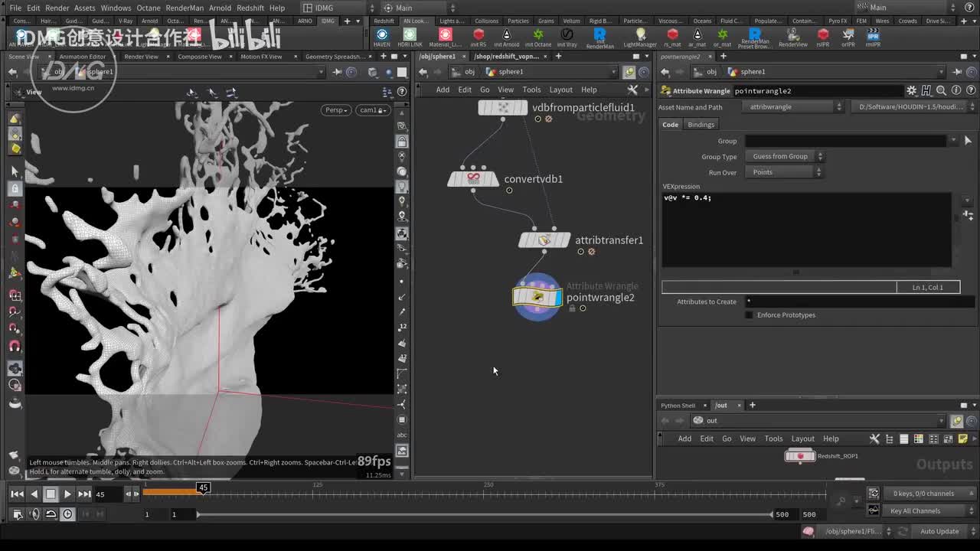Open the Run Over dropdown
Image resolution: width=980 pixels, height=551 pixels.
pyautogui.click(x=785, y=172)
